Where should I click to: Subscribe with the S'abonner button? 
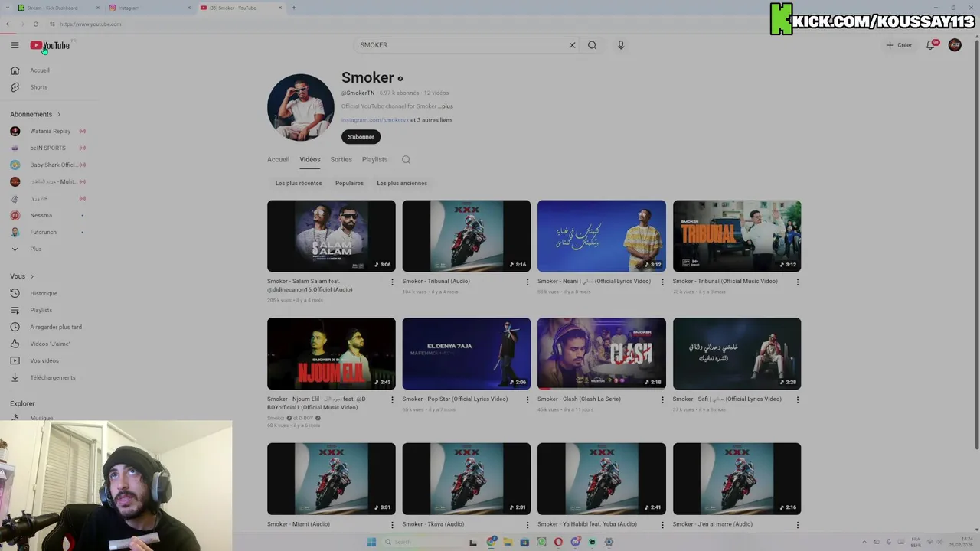point(361,137)
